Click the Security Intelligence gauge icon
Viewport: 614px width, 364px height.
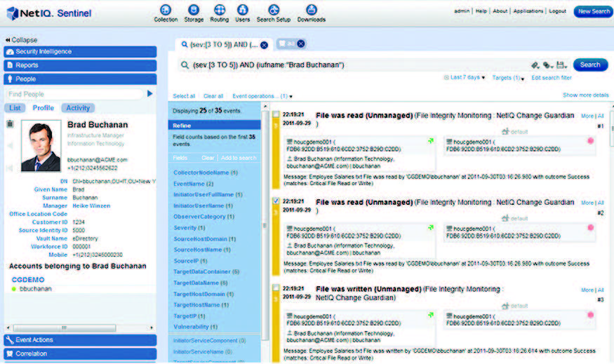(x=10, y=52)
